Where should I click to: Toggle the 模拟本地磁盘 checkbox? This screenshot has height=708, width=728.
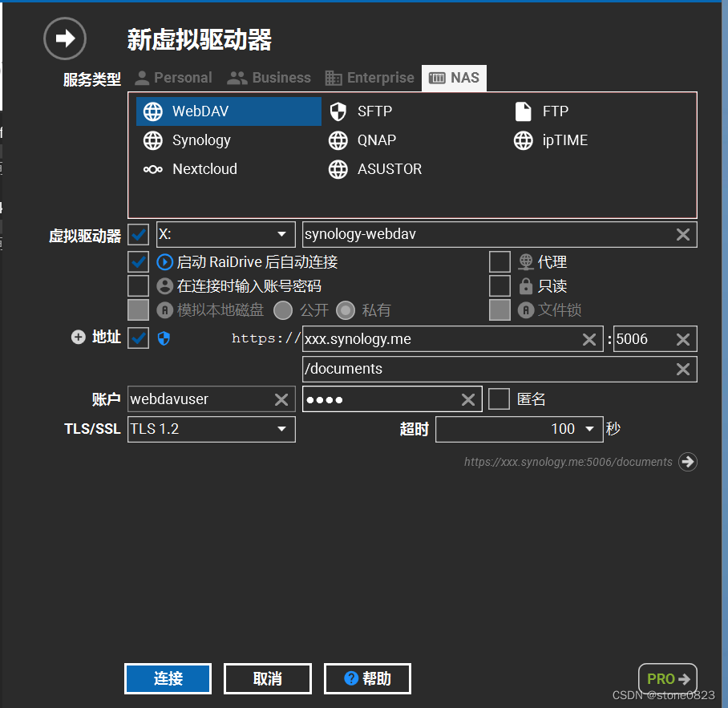139,310
